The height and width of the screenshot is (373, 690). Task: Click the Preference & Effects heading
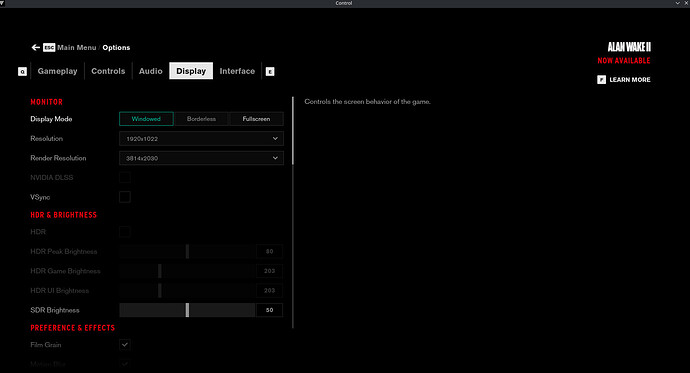coord(73,328)
